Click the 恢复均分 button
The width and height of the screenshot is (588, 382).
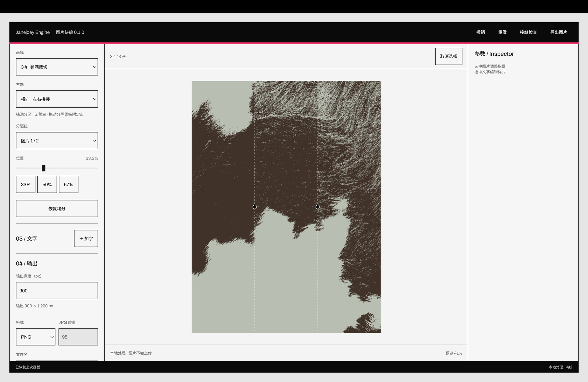pyautogui.click(x=57, y=209)
